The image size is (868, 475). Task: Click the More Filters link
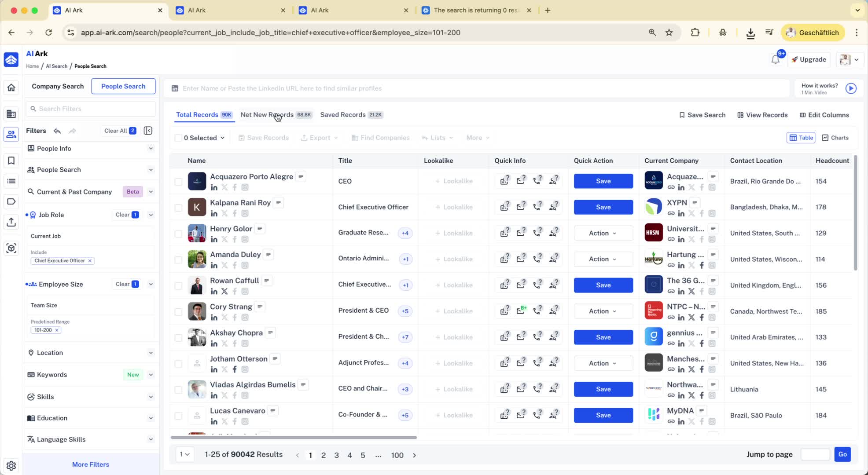90,464
